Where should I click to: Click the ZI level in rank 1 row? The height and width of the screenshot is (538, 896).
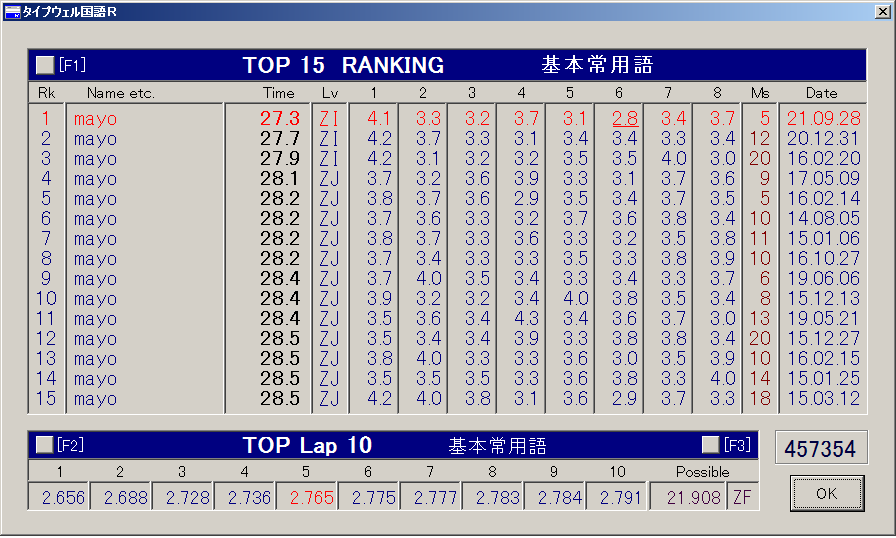[x=329, y=118]
